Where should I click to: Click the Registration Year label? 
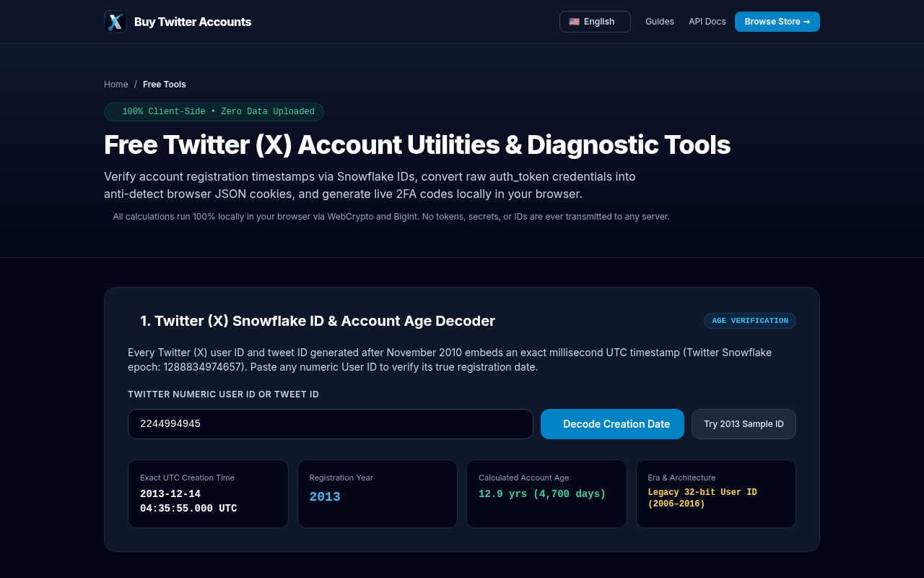click(341, 478)
